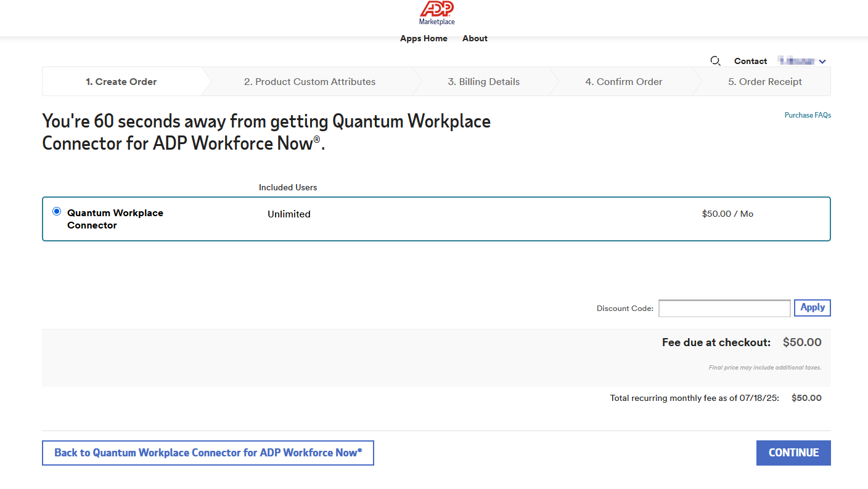Click the Total recurring monthly fee text
Image resolution: width=868 pixels, height=489 pixels.
coord(695,398)
